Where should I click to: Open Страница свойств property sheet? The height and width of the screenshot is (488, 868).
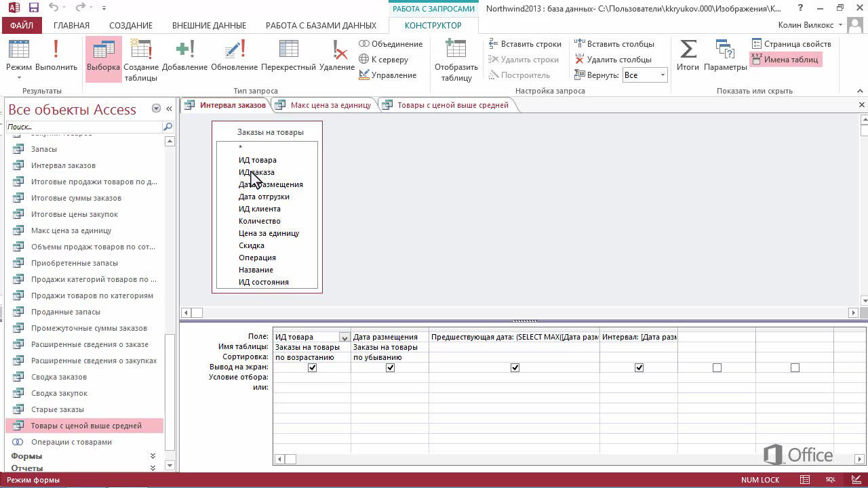[791, 44]
